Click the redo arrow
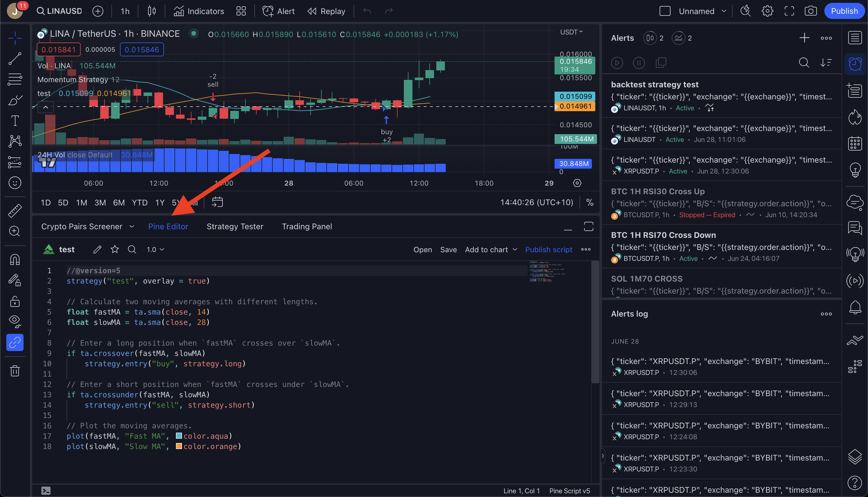The width and height of the screenshot is (868, 497). click(389, 11)
